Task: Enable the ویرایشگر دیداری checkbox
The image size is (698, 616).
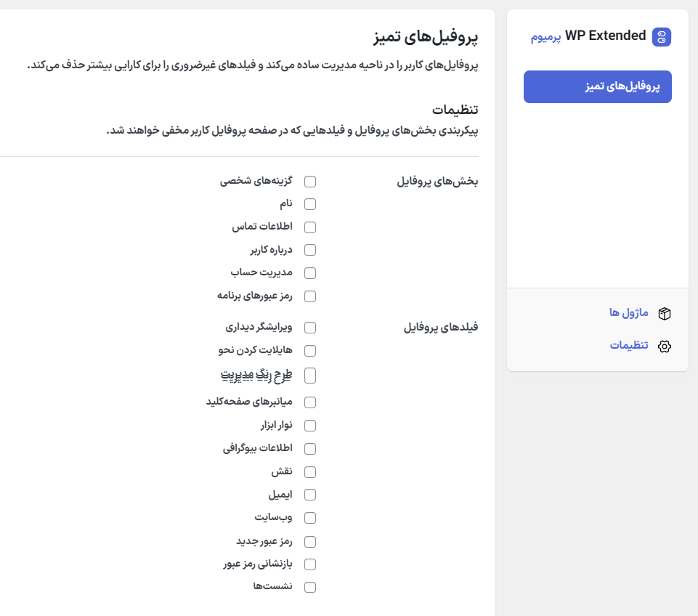Action: pyautogui.click(x=310, y=328)
